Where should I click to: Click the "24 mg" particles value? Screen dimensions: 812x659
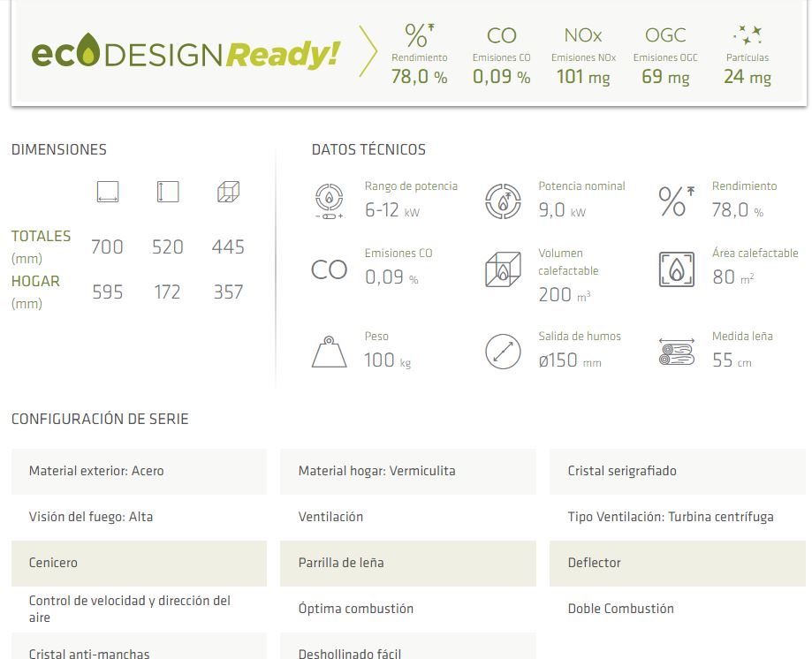click(747, 77)
